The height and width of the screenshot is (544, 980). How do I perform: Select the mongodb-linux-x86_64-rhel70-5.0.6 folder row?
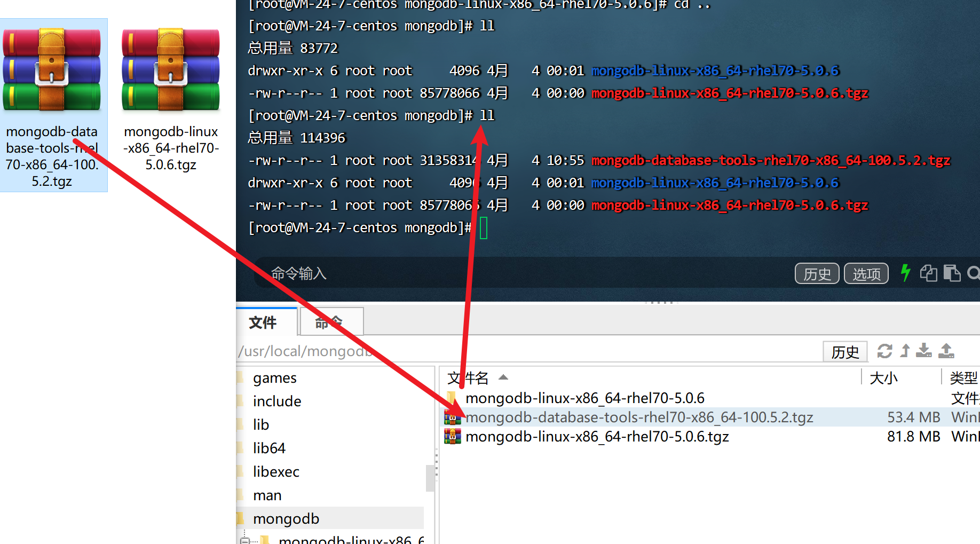[585, 398]
